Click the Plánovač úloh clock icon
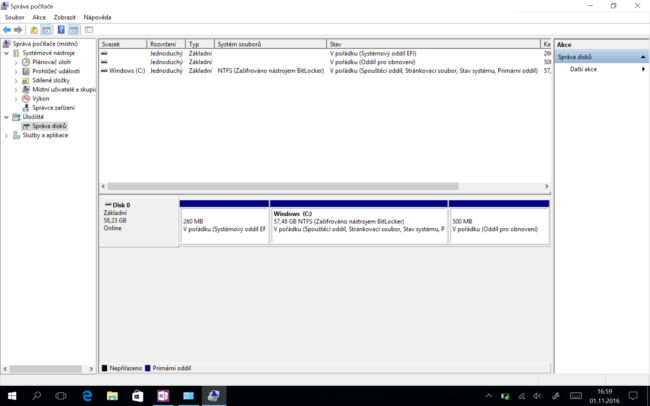The width and height of the screenshot is (650, 406). coord(26,62)
